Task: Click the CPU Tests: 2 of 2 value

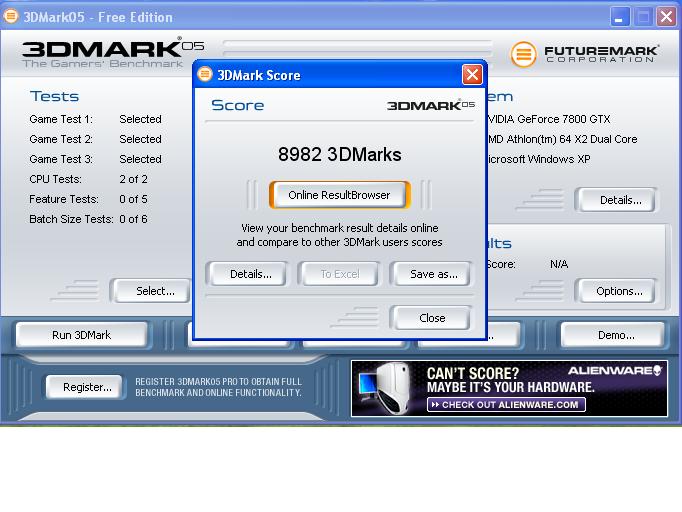Action: coord(133,179)
